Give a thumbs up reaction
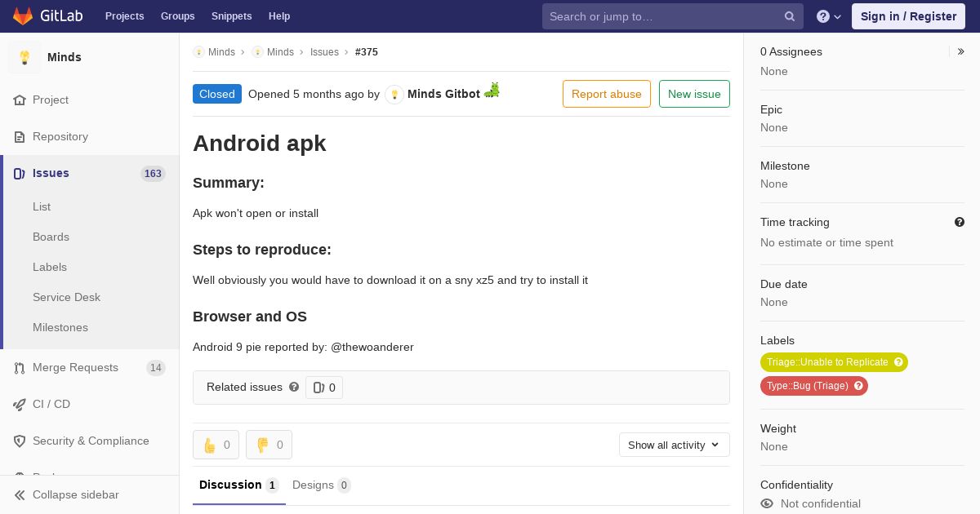 coord(216,445)
